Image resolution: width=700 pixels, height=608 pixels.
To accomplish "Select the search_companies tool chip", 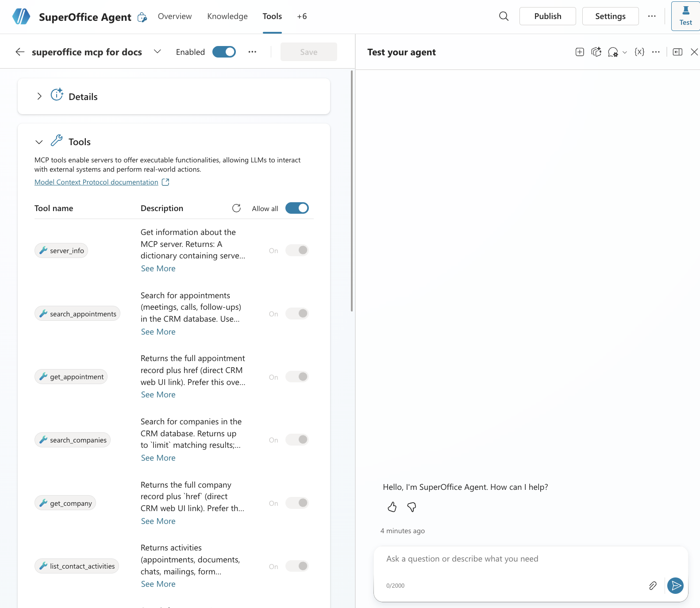I will [x=73, y=440].
